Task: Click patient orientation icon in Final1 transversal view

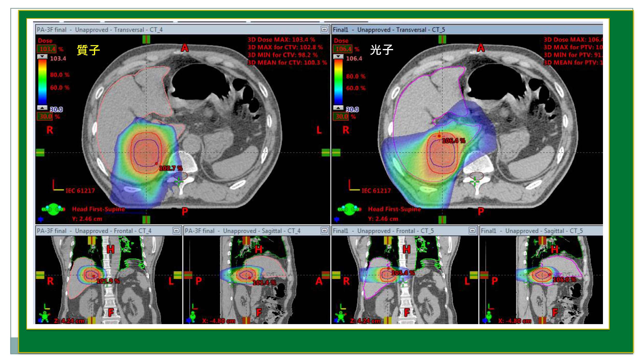Action: (x=349, y=209)
